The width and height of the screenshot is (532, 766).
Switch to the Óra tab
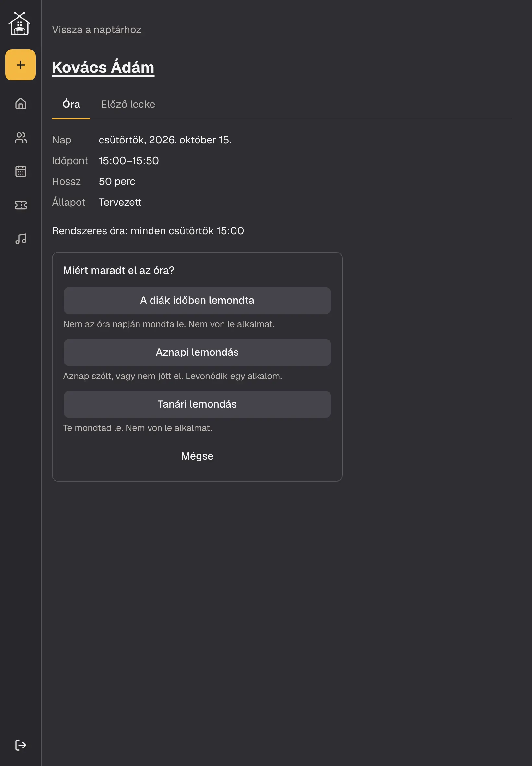[71, 105]
